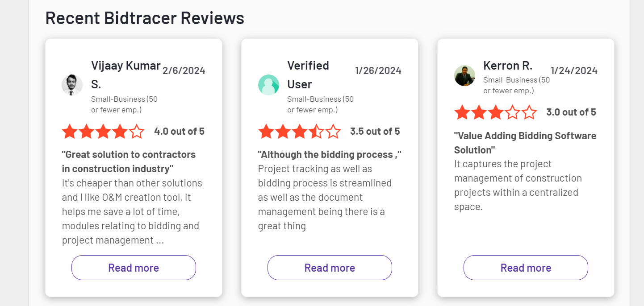Viewport: 644px width, 306px height.
Task: Click Vijaay Kumar S.'s profile avatar
Action: click(x=72, y=85)
